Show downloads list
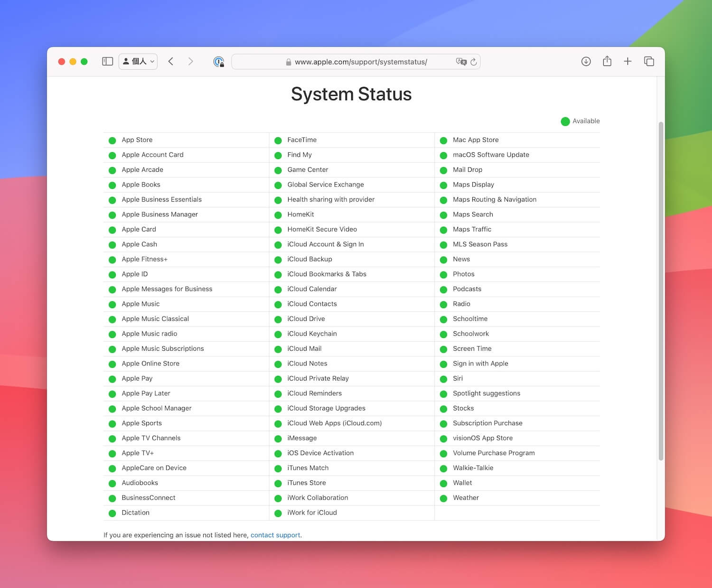712x588 pixels. tap(586, 61)
